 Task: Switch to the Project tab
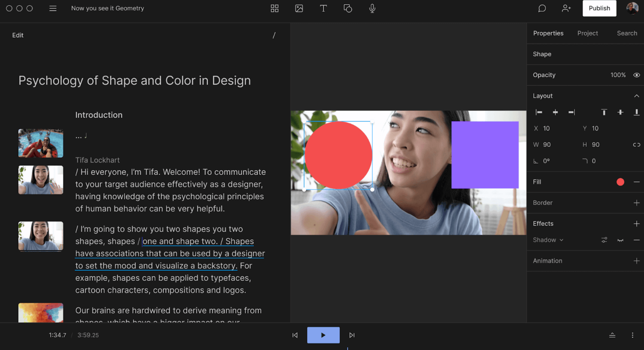(x=588, y=33)
